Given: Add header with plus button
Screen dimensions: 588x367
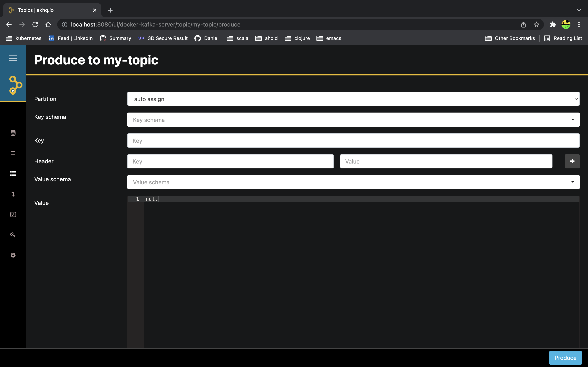Looking at the screenshot, I should pyautogui.click(x=572, y=161).
